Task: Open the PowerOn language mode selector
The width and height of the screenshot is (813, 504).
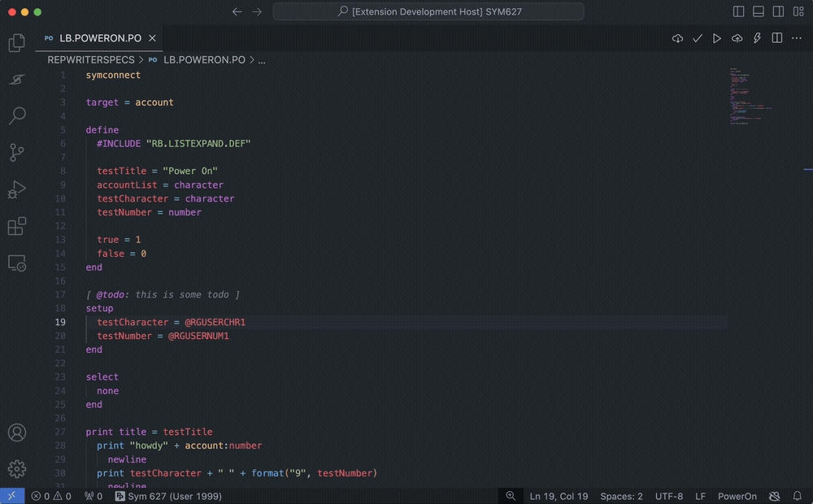Action: tap(737, 496)
